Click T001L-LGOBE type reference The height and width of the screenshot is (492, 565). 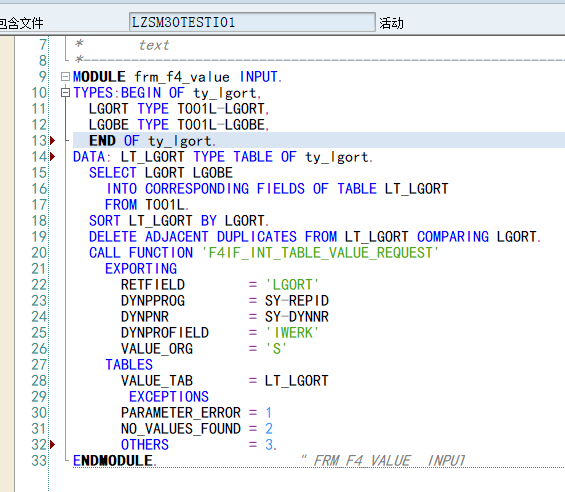tap(222, 125)
